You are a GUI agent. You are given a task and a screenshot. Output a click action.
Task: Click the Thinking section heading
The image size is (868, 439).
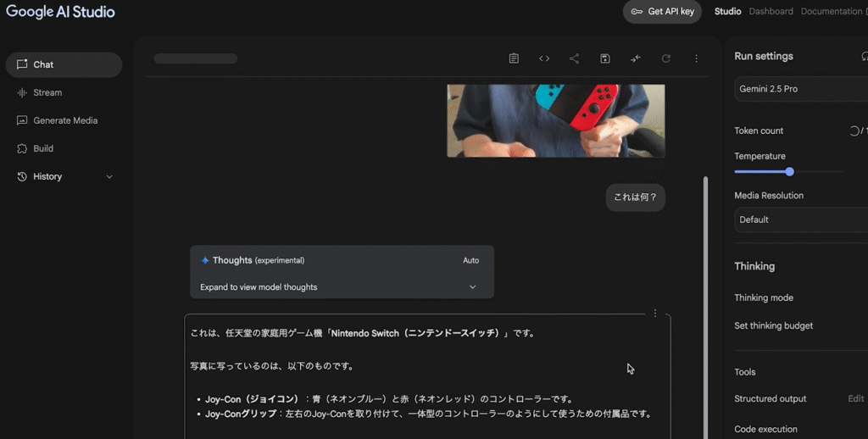click(x=754, y=266)
